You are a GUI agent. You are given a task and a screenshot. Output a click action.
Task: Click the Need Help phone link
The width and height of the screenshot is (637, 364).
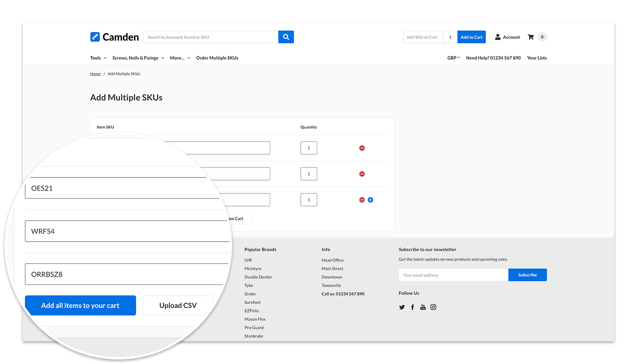coord(493,58)
